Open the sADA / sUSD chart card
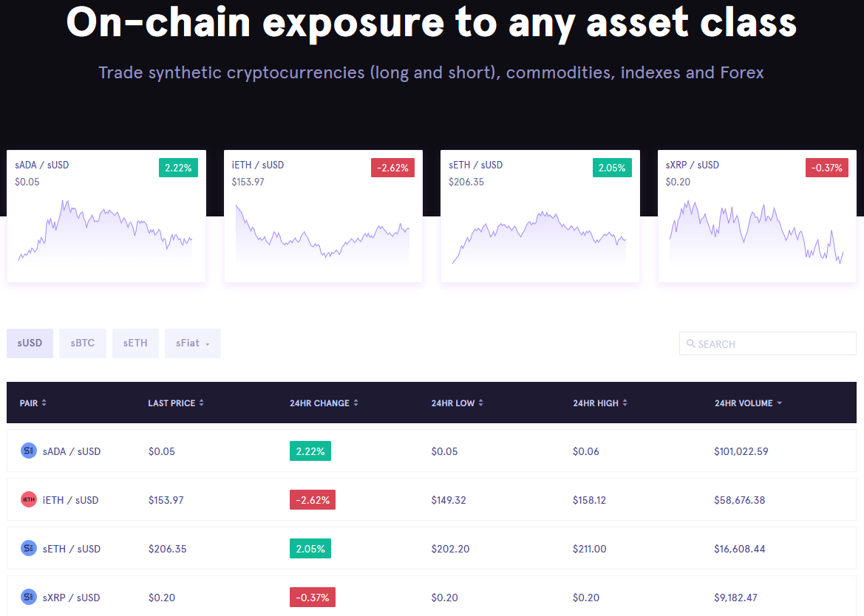The width and height of the screenshot is (864, 616). click(x=106, y=216)
